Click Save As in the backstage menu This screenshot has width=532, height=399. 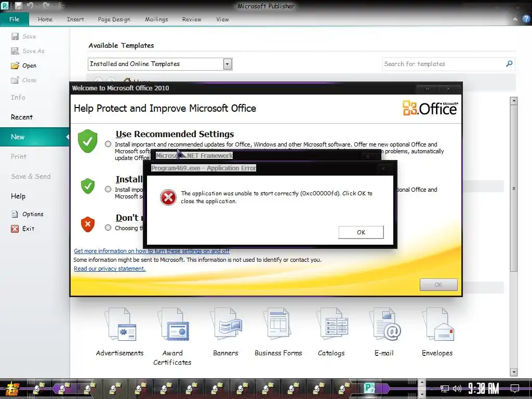coord(28,51)
